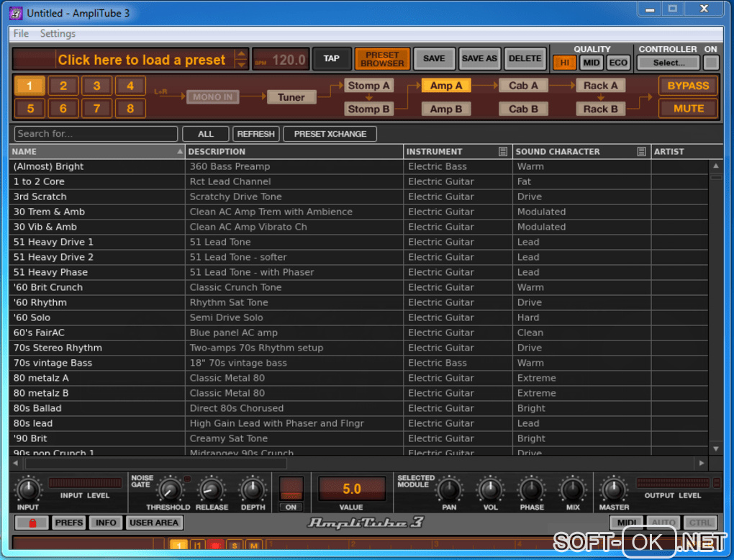Click the red lock icon button
Image resolution: width=734 pixels, height=560 pixels.
tap(32, 523)
